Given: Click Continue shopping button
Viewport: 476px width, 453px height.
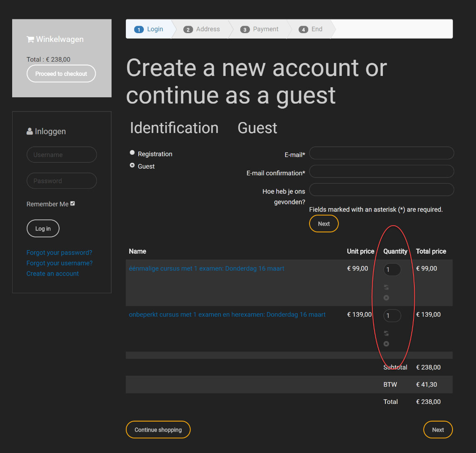Looking at the screenshot, I should [158, 430].
